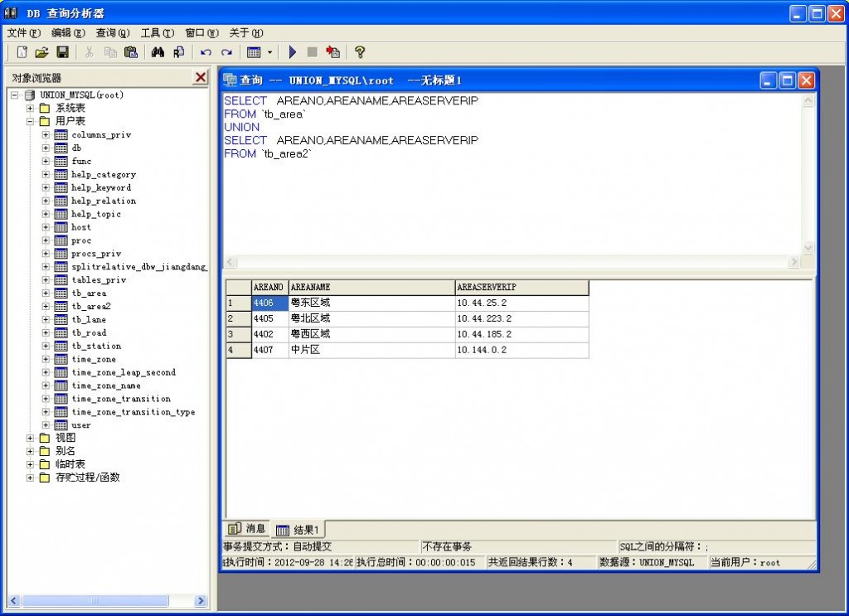The height and width of the screenshot is (616, 849).
Task: Undo the last edit in toolbar
Action: click(206, 52)
